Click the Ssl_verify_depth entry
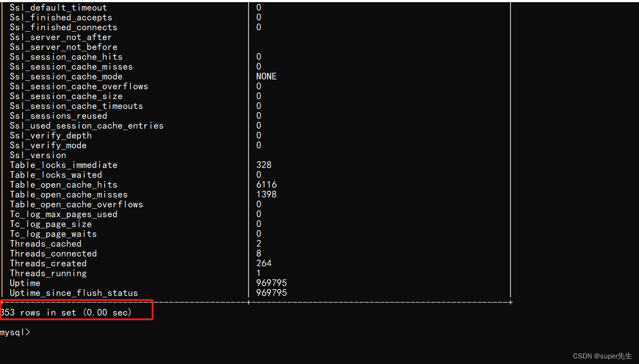 pos(51,136)
